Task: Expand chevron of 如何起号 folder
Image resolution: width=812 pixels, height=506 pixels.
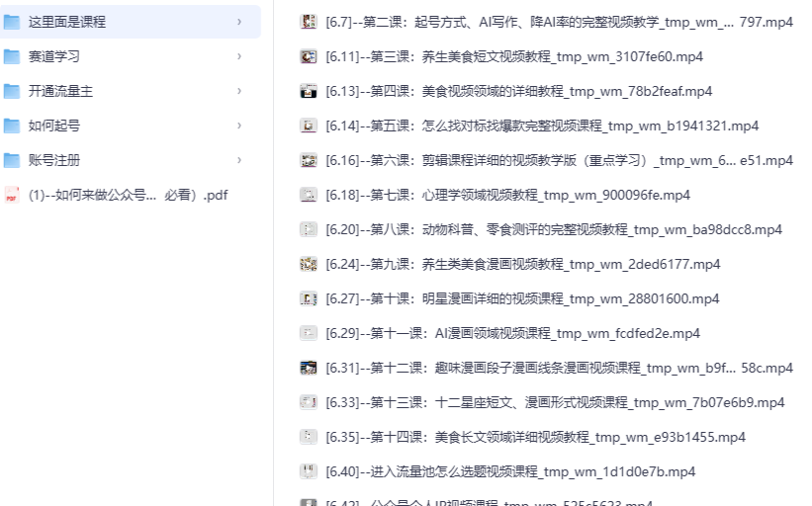Action: pos(239,126)
